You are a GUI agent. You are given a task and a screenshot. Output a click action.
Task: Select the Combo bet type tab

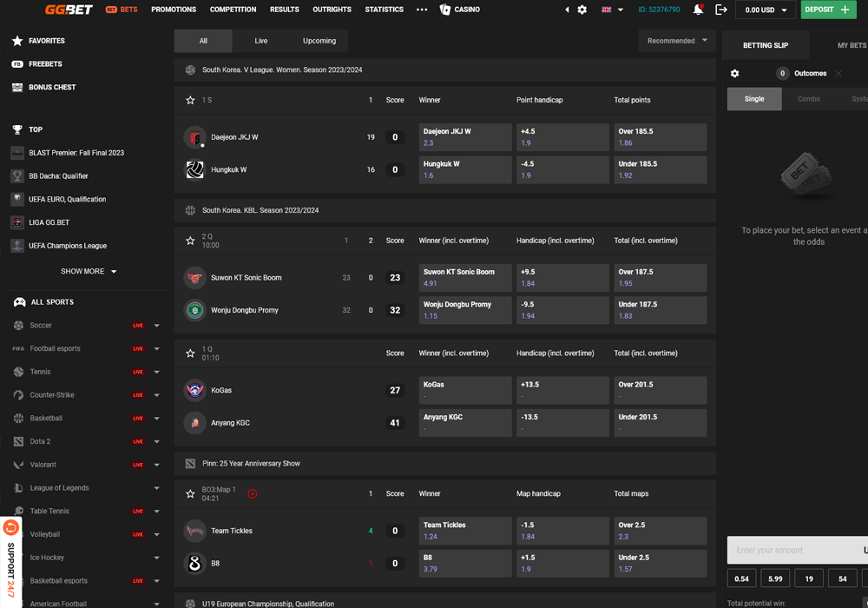[808, 99]
